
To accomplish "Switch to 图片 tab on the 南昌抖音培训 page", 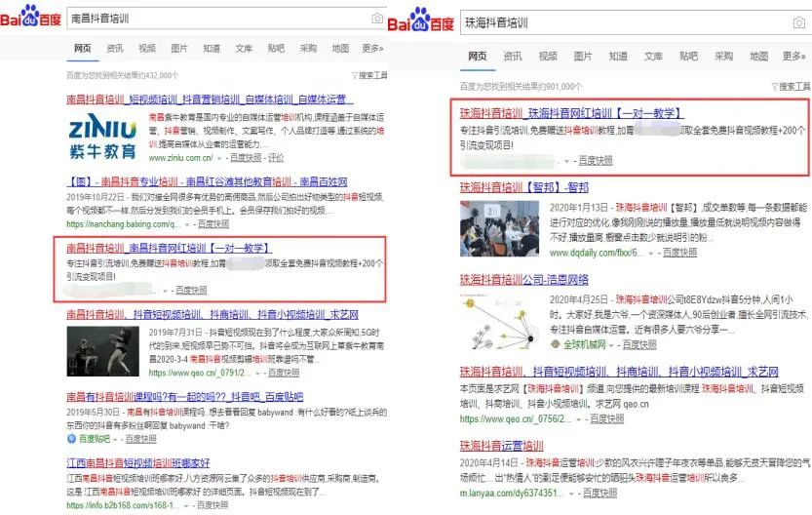I will click(x=179, y=48).
